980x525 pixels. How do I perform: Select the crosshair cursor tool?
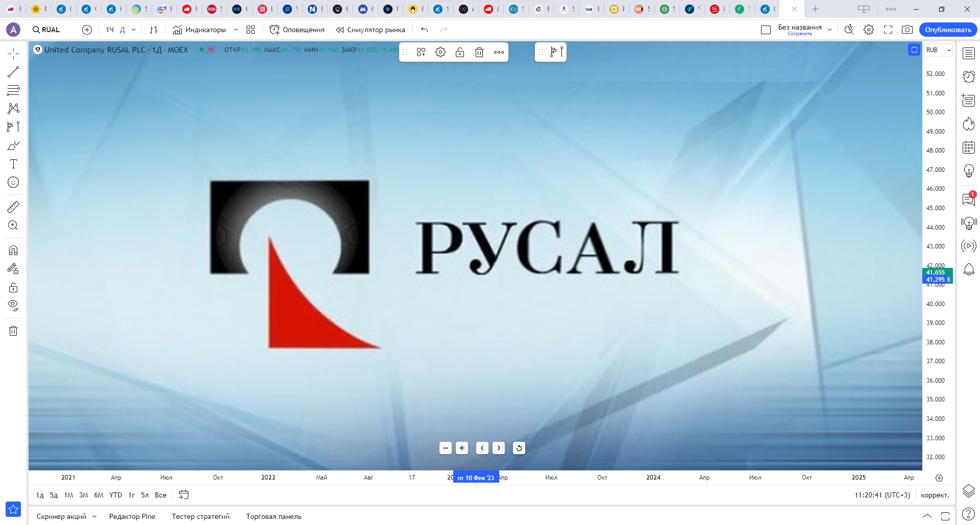pos(13,54)
